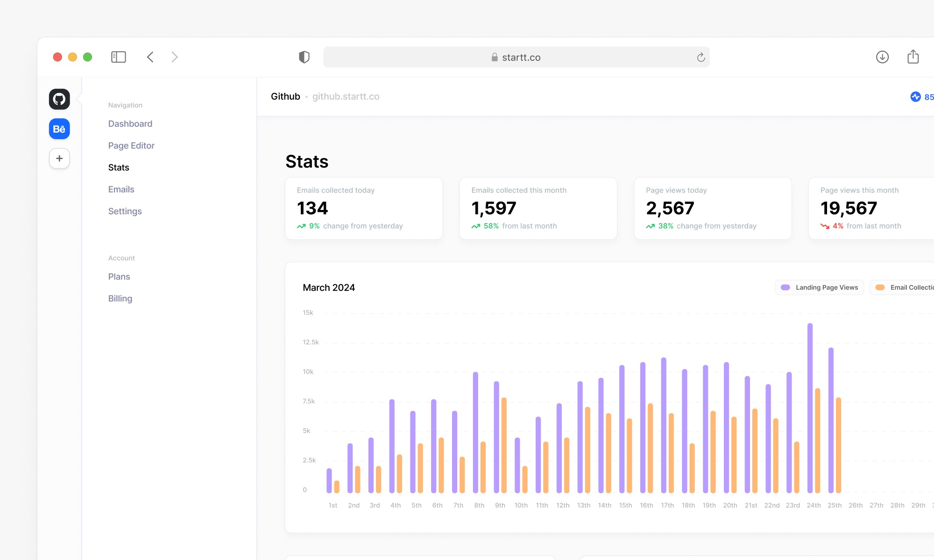Viewport: 934px width, 560px height.
Task: Click the '58%' change value
Action: [491, 226]
